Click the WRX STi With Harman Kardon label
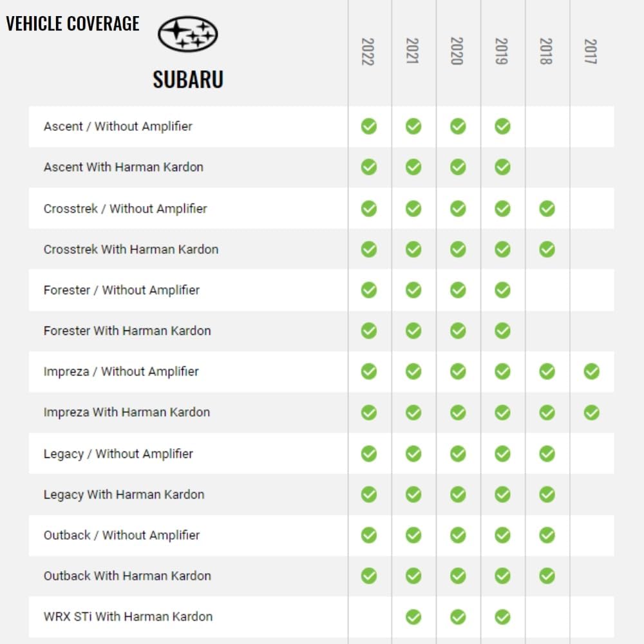Screen dimensions: 644x644 coord(128,616)
